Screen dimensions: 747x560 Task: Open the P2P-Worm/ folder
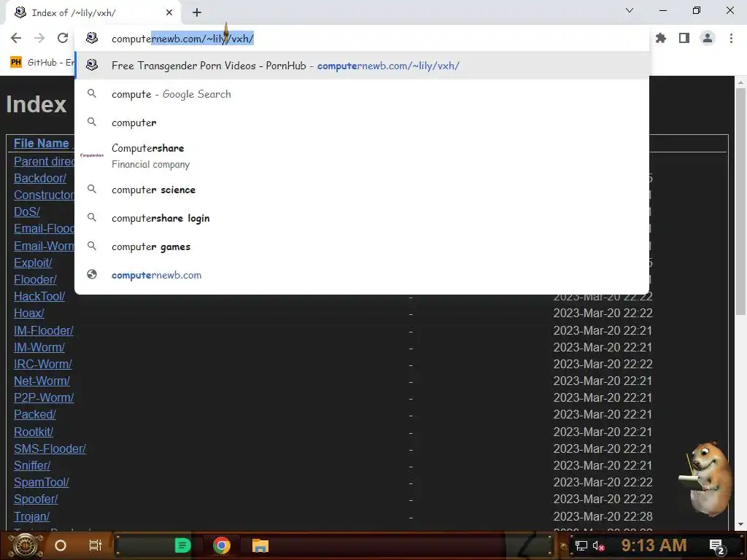coord(44,397)
